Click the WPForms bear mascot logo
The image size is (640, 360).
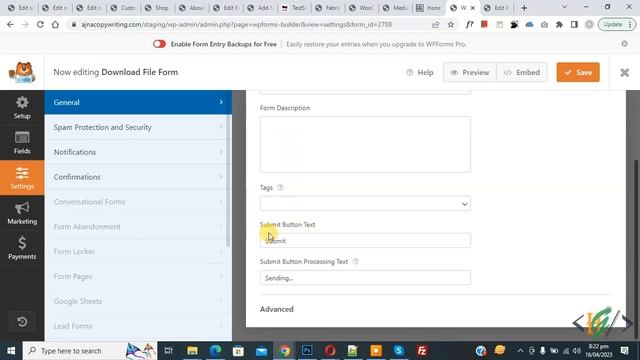click(22, 72)
